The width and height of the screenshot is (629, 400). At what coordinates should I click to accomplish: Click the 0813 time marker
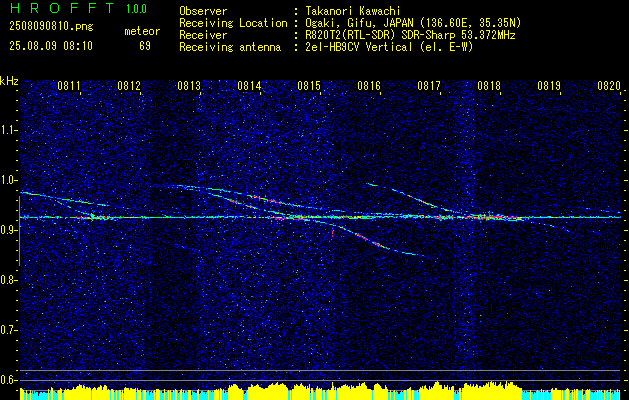(189, 85)
